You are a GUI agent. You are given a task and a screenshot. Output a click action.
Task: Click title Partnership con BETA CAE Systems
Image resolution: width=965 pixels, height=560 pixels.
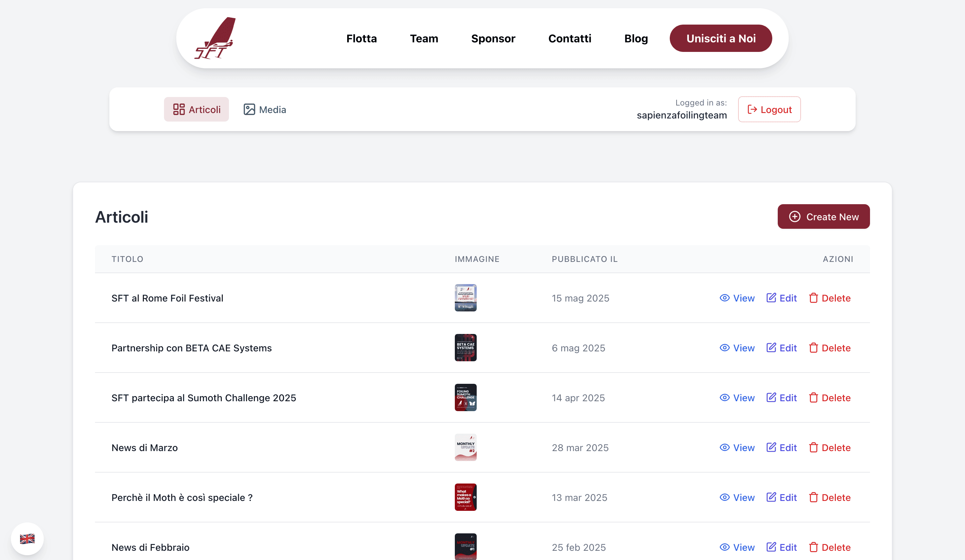point(191,348)
